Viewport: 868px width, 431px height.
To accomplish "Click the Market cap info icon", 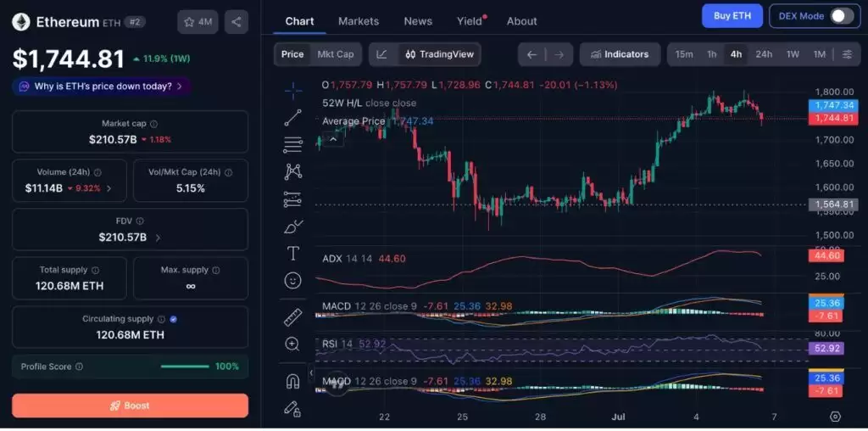I will click(x=154, y=124).
